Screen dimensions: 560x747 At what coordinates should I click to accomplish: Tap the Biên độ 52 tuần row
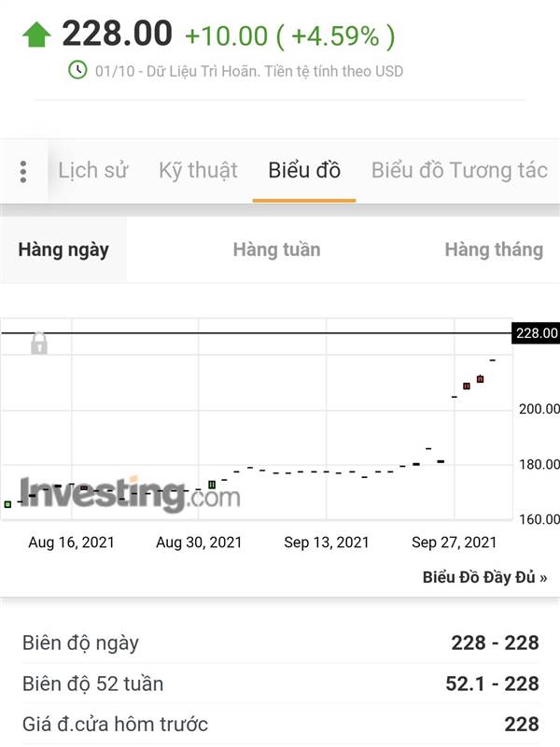click(x=281, y=684)
